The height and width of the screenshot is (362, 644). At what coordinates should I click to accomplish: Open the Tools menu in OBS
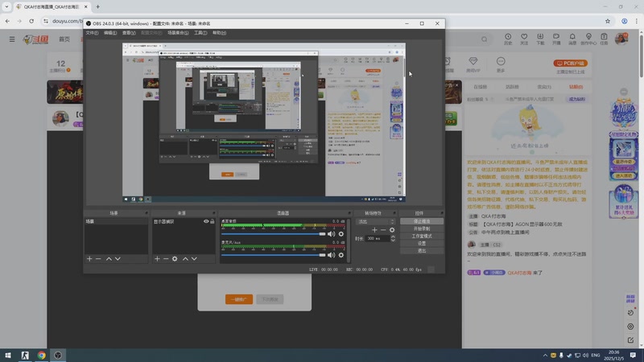(x=200, y=33)
